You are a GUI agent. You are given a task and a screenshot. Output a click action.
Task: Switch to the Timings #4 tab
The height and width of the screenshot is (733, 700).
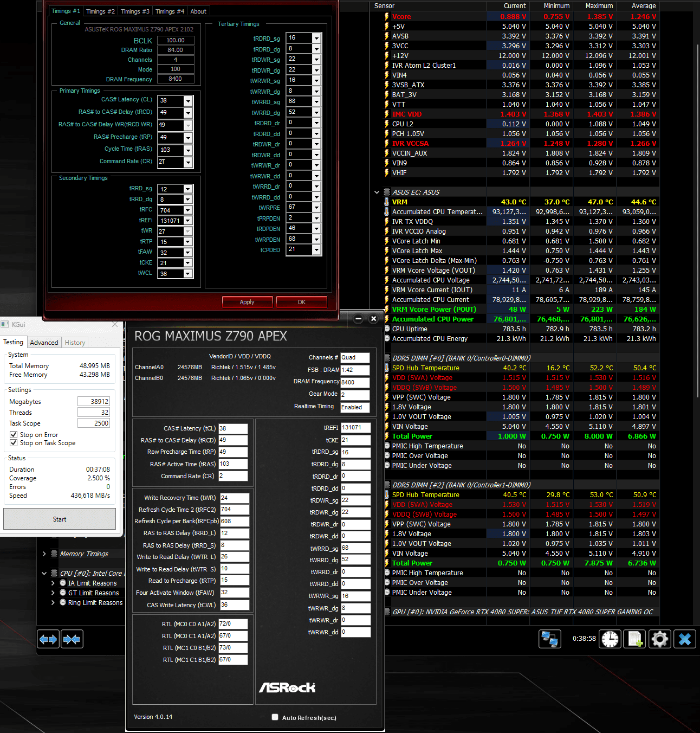[170, 11]
